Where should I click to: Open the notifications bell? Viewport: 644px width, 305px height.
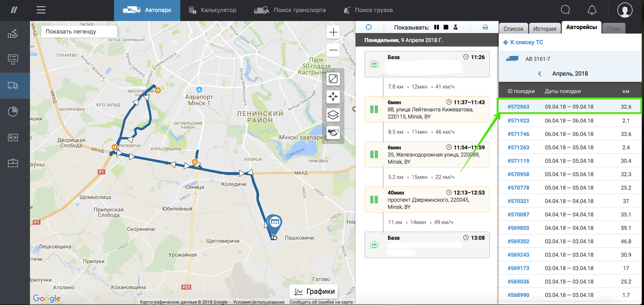[x=592, y=10]
